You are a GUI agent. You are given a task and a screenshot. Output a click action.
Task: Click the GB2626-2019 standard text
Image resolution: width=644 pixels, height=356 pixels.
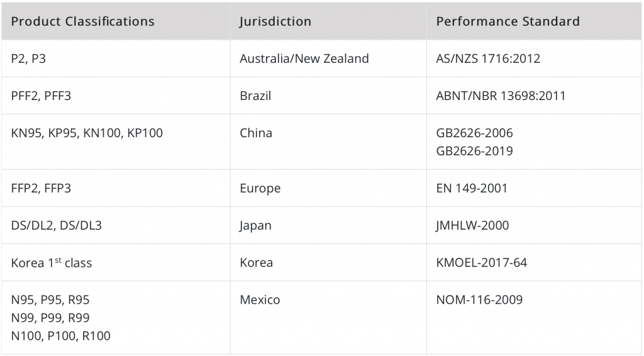point(474,151)
